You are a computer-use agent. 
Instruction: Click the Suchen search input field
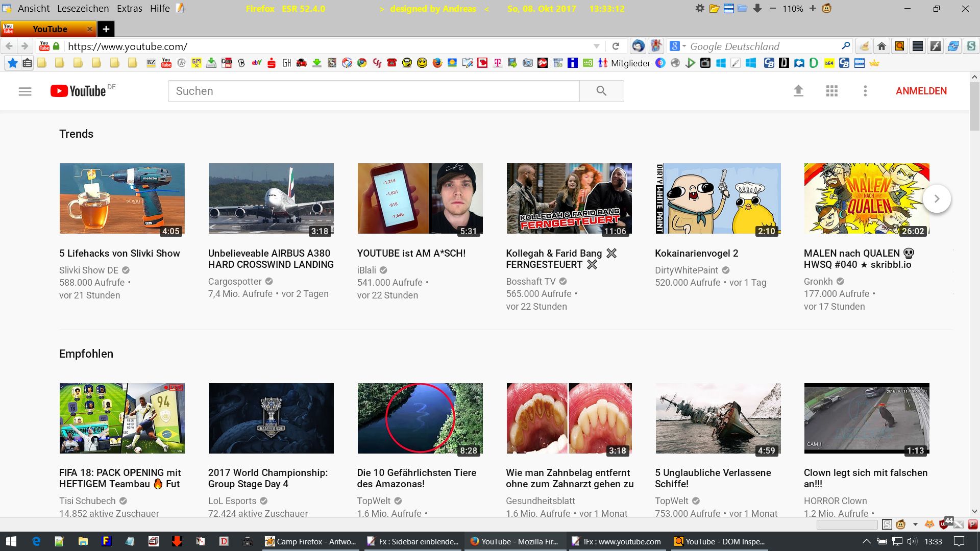point(373,91)
